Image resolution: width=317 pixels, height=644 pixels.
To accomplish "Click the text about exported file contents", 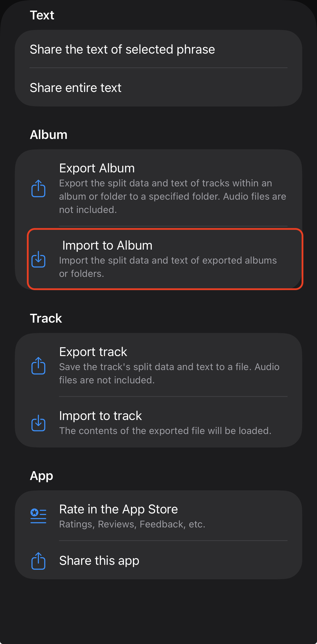I will coord(165,431).
